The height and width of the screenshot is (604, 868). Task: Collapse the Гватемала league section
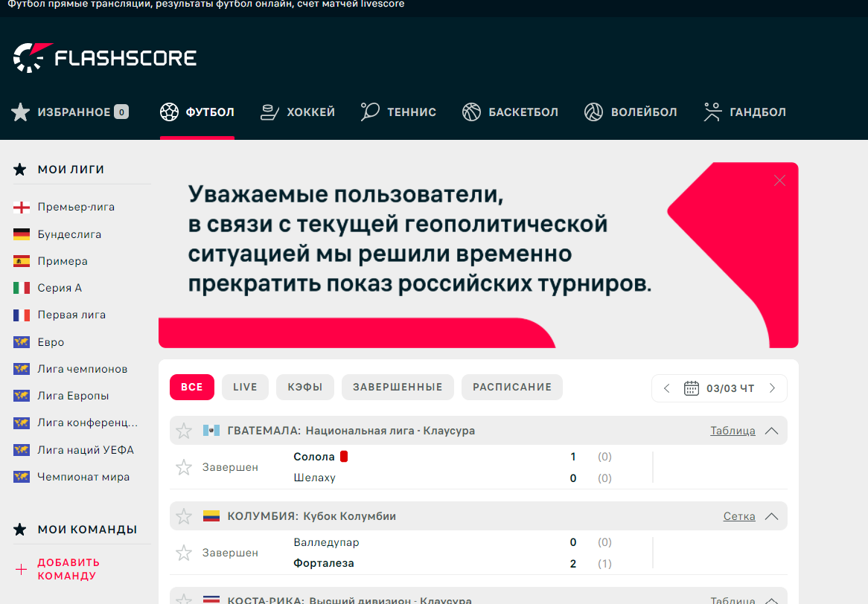pos(772,431)
